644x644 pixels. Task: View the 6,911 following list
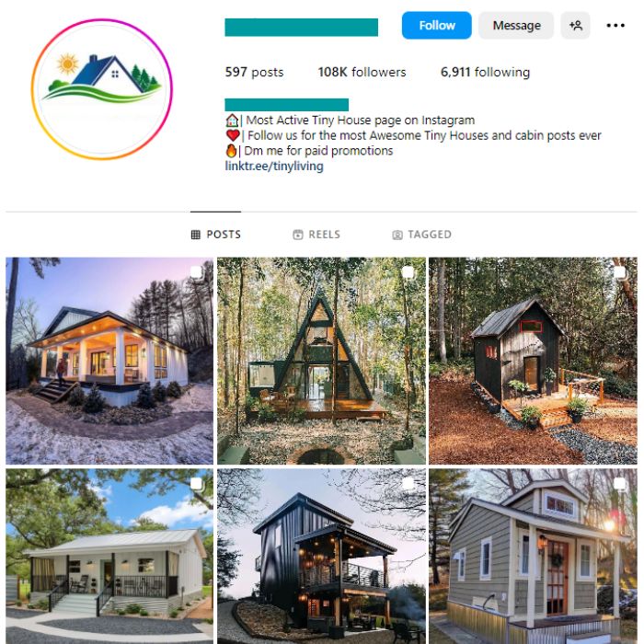pos(485,72)
